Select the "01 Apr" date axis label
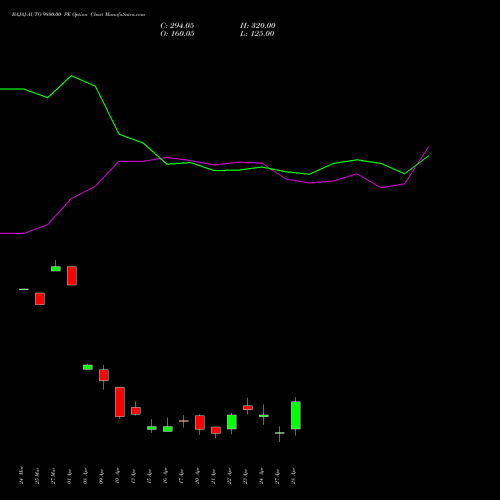The image size is (500, 500). coord(69,476)
